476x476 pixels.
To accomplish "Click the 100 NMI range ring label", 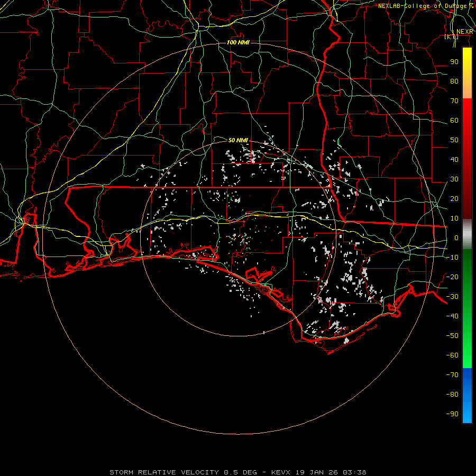I will pos(238,42).
